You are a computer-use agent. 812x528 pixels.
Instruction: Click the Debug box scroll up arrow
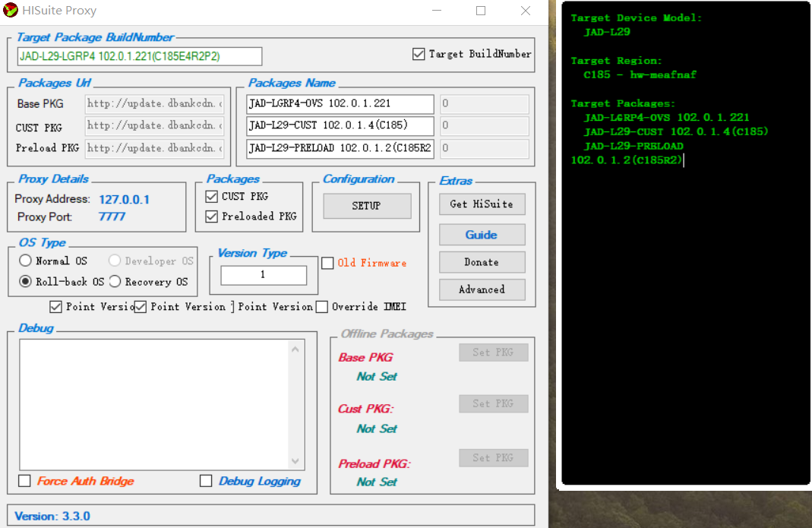pyautogui.click(x=295, y=349)
